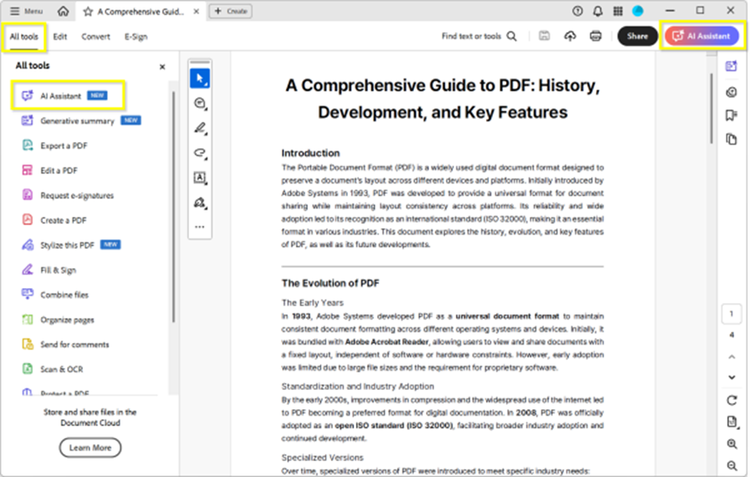750x477 pixels.
Task: Open the hamburger Menu
Action: (26, 11)
